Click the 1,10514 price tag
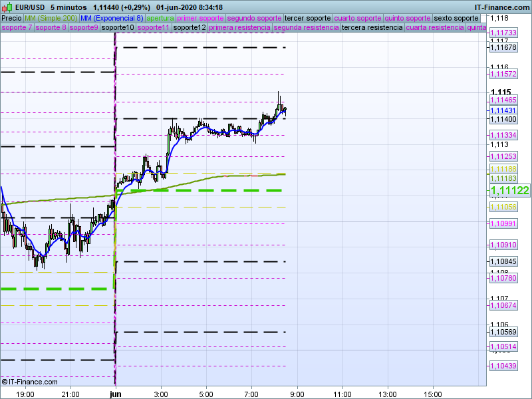This screenshot has width=532, height=399. [x=503, y=346]
